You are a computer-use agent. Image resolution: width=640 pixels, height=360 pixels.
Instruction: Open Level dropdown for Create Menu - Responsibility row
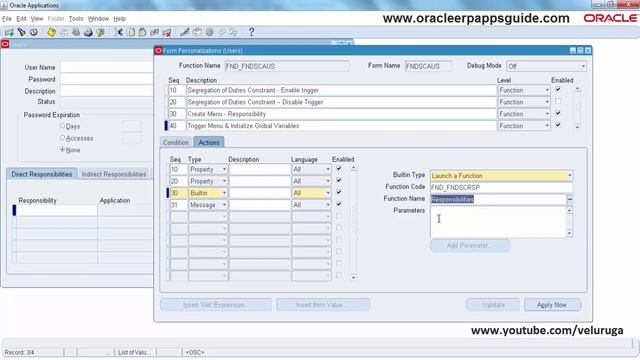coord(547,114)
